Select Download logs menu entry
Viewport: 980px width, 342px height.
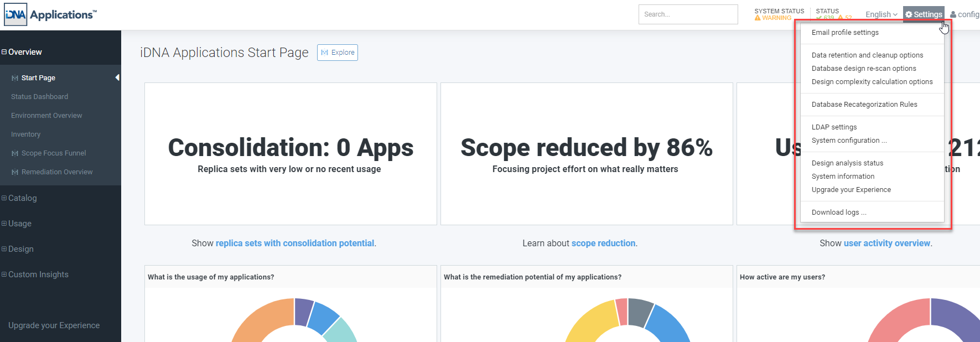(x=839, y=213)
